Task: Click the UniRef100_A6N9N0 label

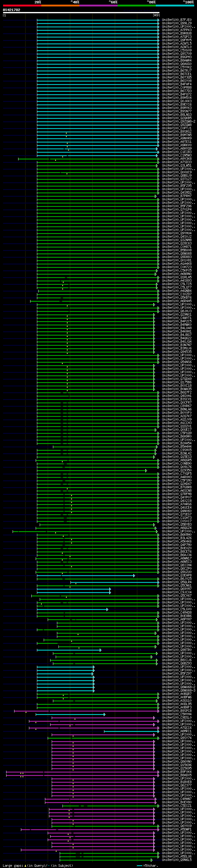Action: 177,274
